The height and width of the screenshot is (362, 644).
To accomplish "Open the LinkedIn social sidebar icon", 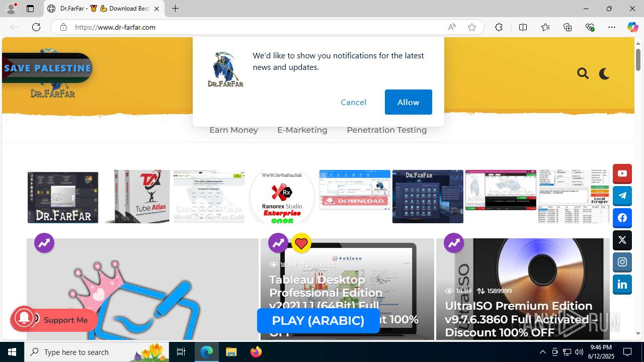I will click(x=622, y=285).
